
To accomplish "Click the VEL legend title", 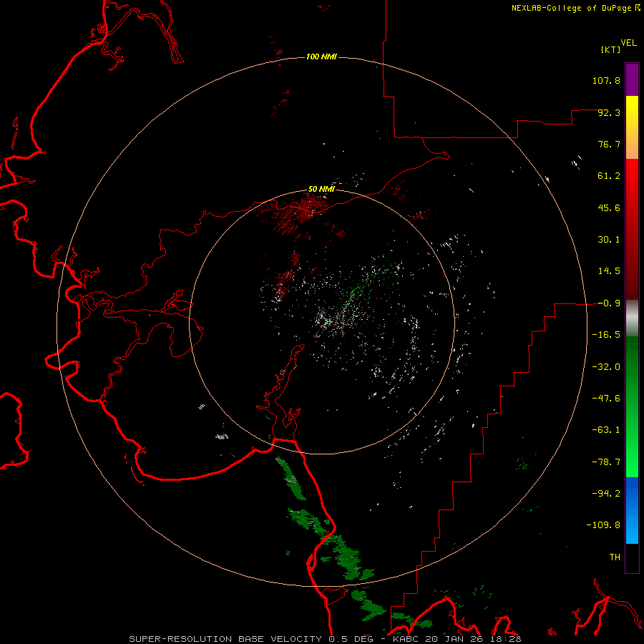I will (x=628, y=43).
